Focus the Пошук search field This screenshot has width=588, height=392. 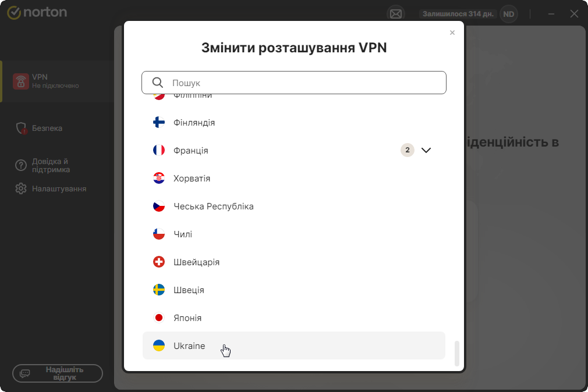coord(293,83)
